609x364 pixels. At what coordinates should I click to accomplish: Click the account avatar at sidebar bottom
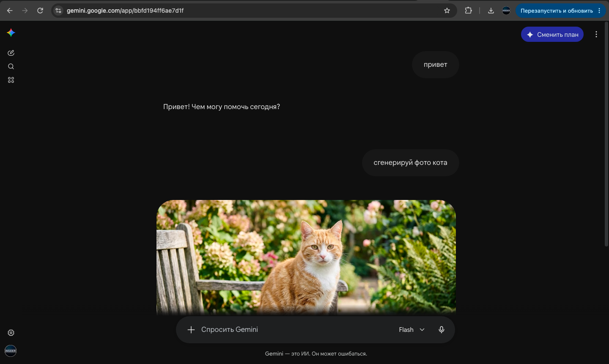[11, 351]
